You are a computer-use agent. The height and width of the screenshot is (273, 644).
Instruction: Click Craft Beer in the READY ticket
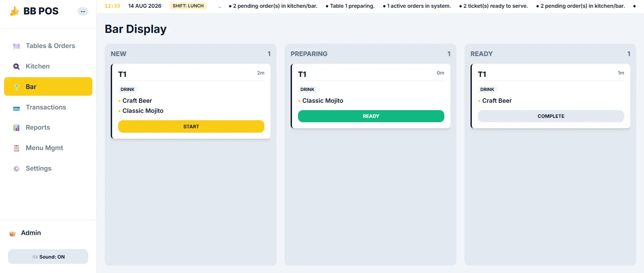click(497, 101)
